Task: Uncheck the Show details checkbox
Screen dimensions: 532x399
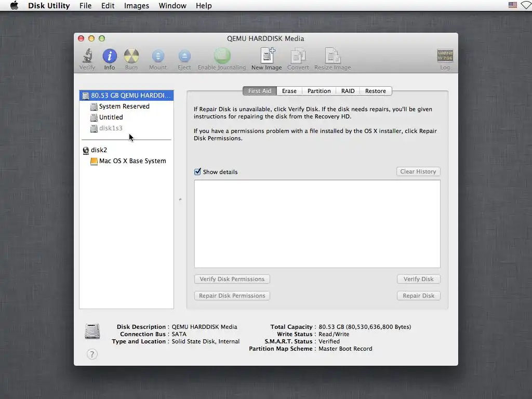Action: tap(197, 171)
